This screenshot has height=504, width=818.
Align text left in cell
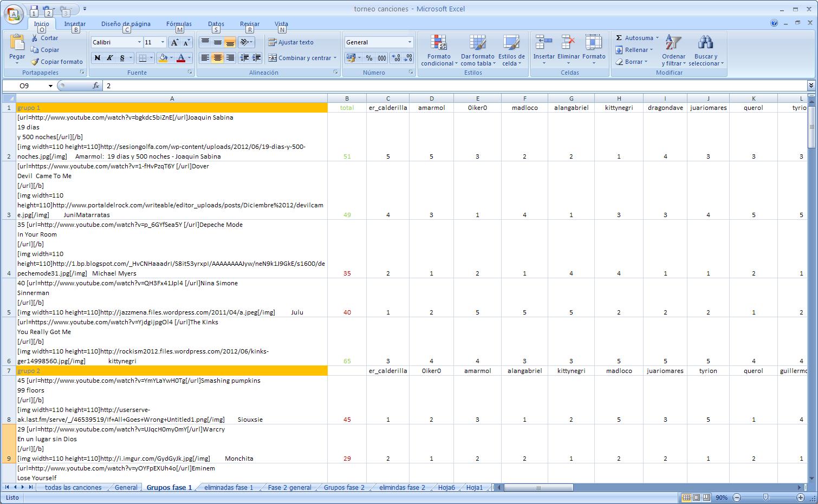[205, 58]
